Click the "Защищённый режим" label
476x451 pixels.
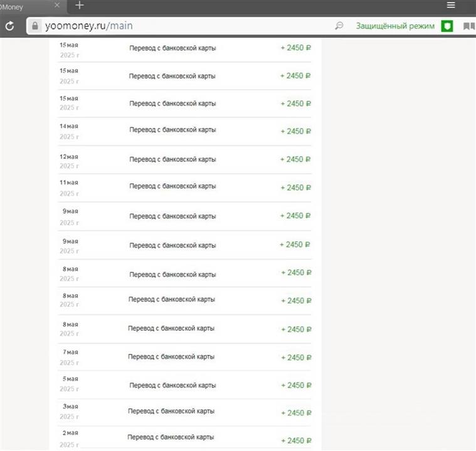(x=395, y=26)
